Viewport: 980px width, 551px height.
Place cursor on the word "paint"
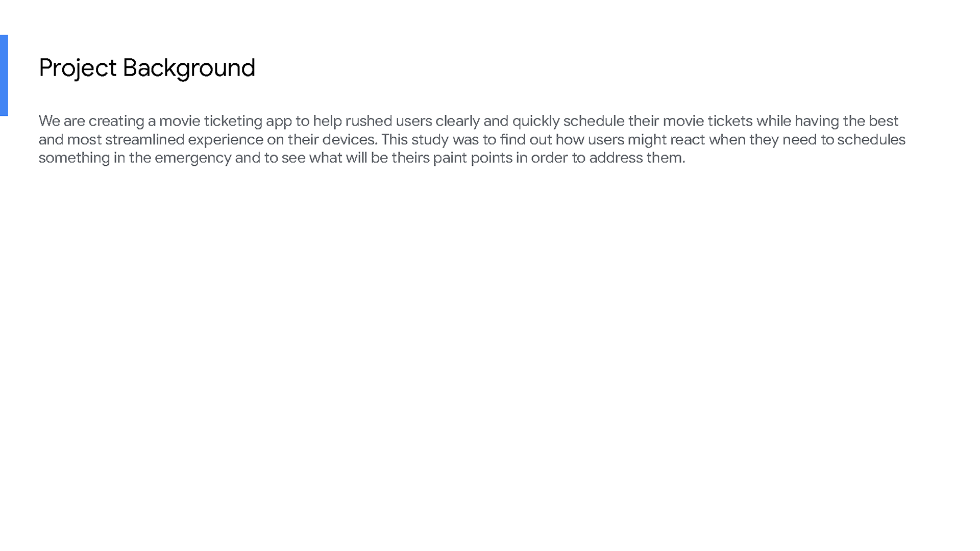coord(450,158)
